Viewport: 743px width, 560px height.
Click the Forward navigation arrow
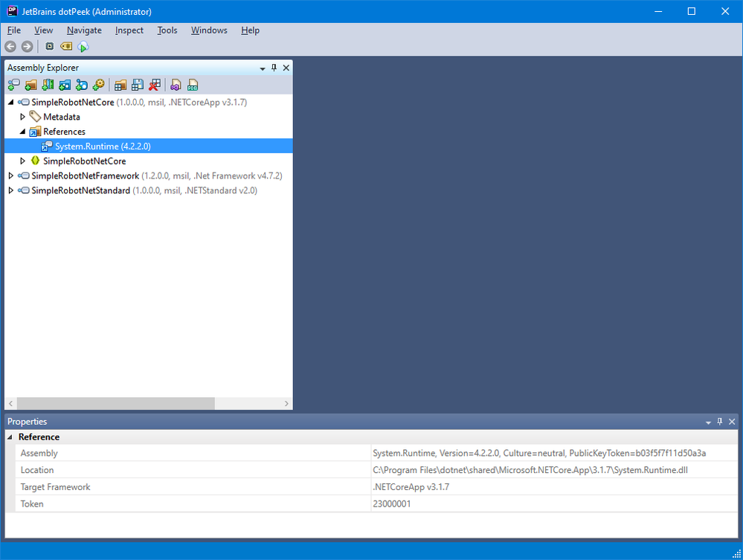tap(27, 46)
